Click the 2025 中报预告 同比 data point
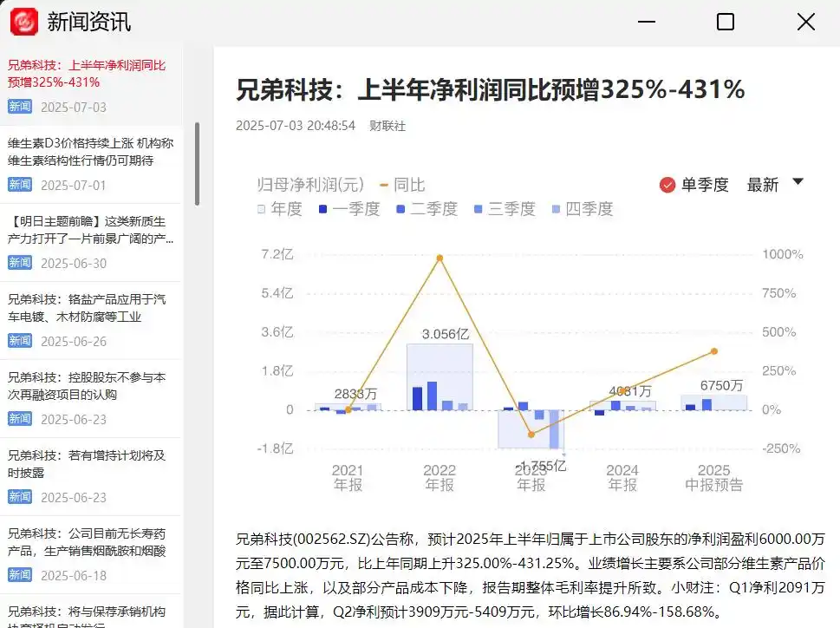 (x=714, y=351)
